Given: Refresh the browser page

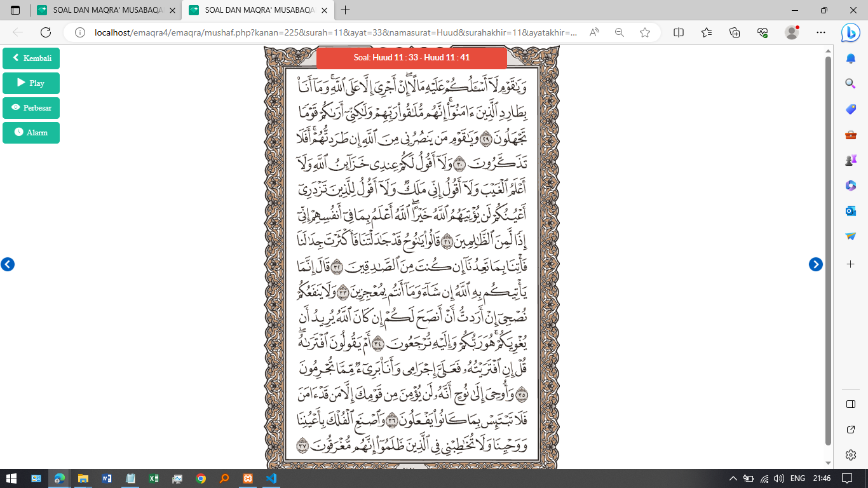Looking at the screenshot, I should [x=46, y=32].
